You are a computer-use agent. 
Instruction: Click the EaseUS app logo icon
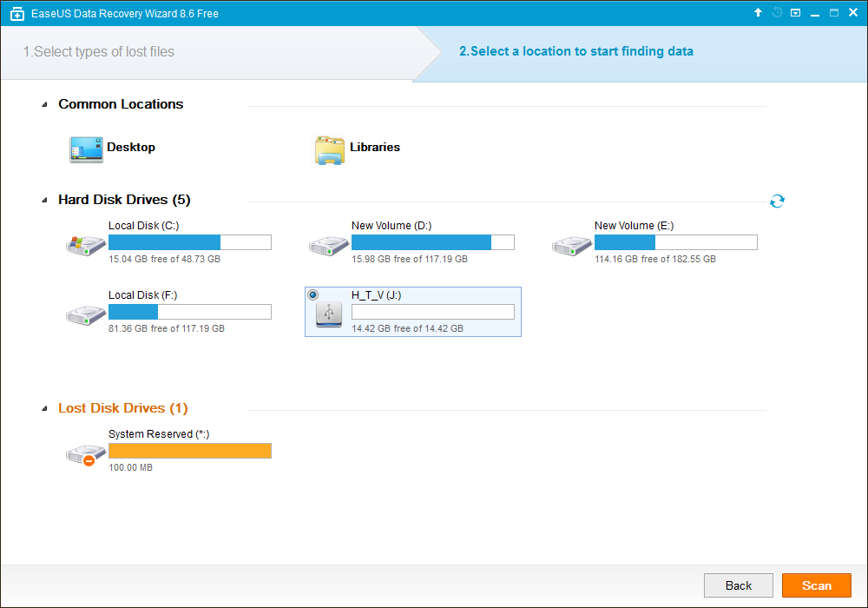17,14
